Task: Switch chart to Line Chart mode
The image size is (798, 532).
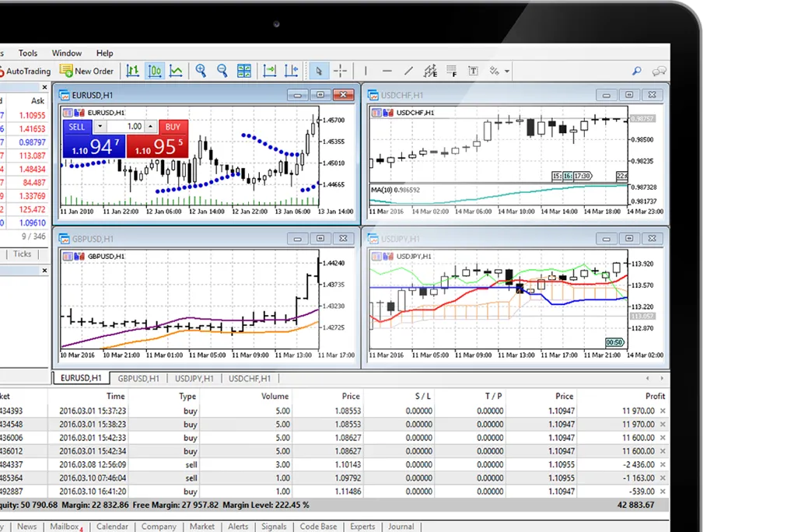Action: (x=176, y=72)
